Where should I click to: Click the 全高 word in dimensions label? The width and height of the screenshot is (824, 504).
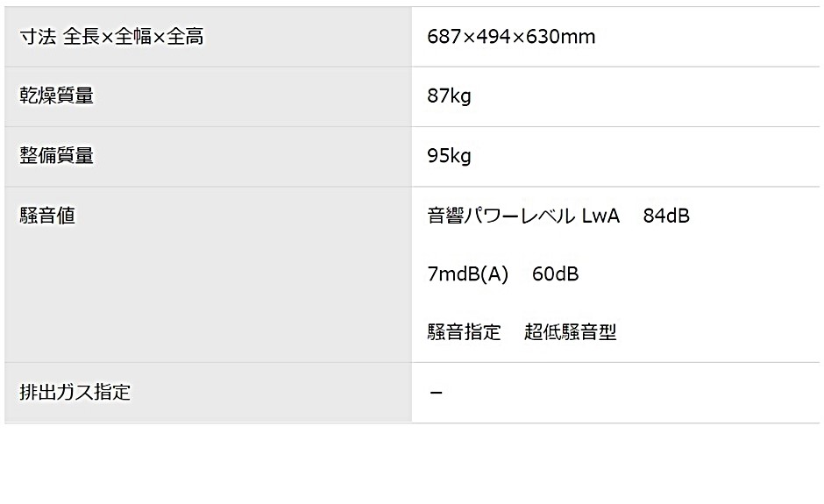(x=185, y=37)
